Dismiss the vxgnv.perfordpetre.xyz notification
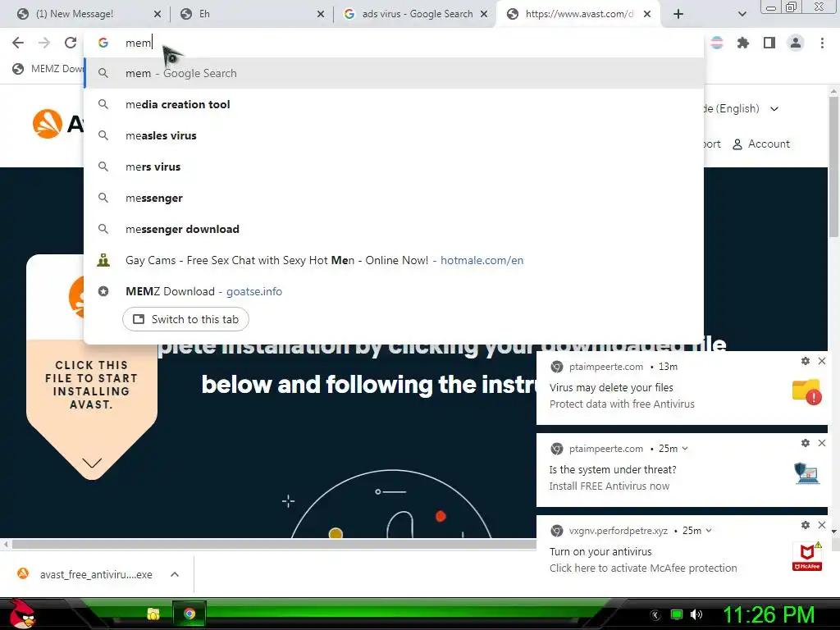 (x=822, y=525)
